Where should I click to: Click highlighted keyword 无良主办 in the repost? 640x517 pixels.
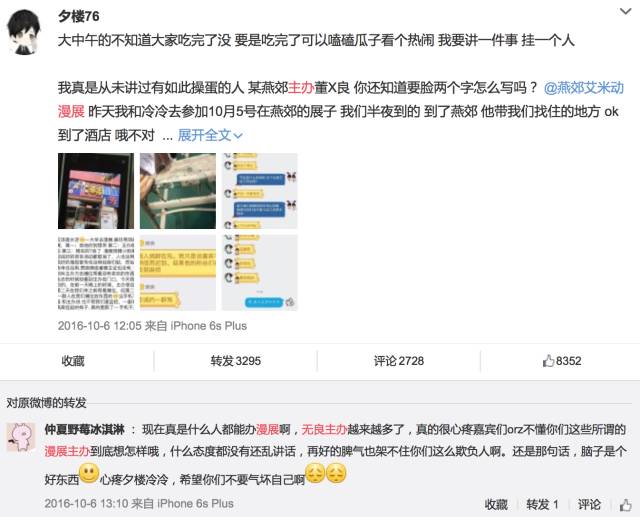tap(324, 429)
